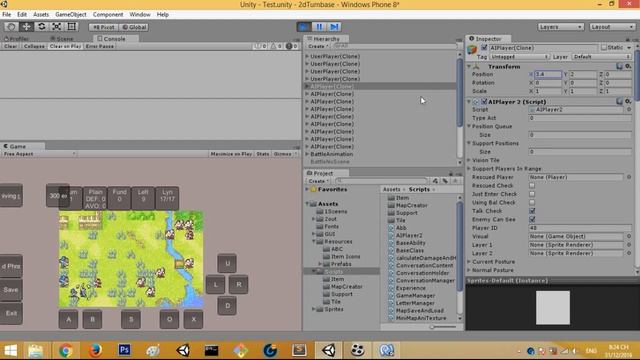This screenshot has width=640, height=360.
Task: Open the Layout dropdown
Action: [612, 27]
